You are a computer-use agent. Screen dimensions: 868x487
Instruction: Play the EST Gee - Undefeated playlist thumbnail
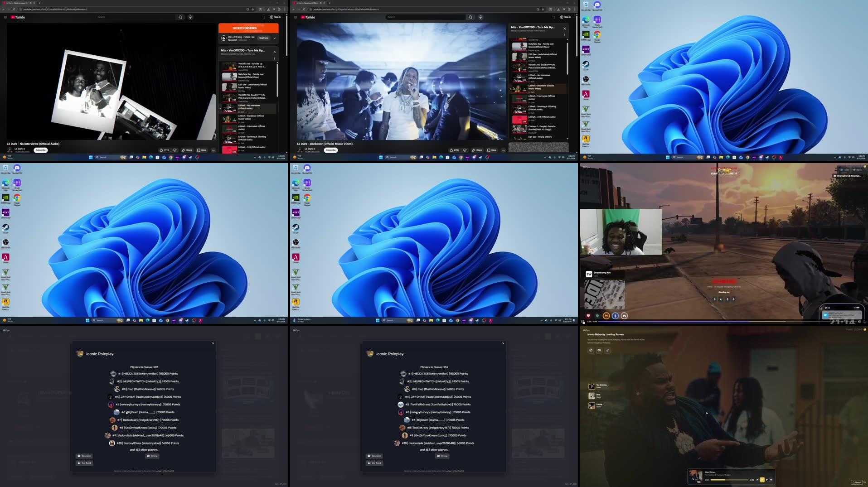point(519,57)
